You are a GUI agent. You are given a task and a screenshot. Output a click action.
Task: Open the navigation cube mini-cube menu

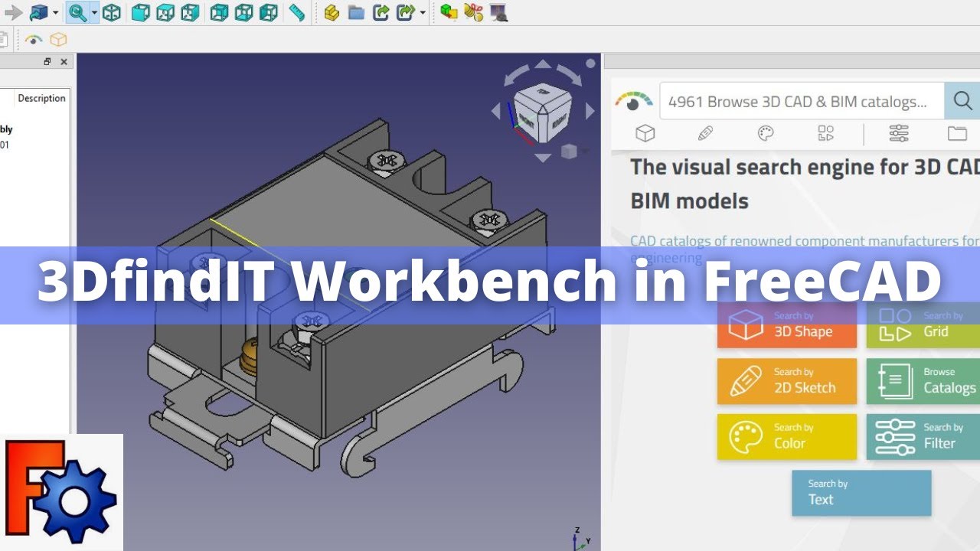pos(569,152)
